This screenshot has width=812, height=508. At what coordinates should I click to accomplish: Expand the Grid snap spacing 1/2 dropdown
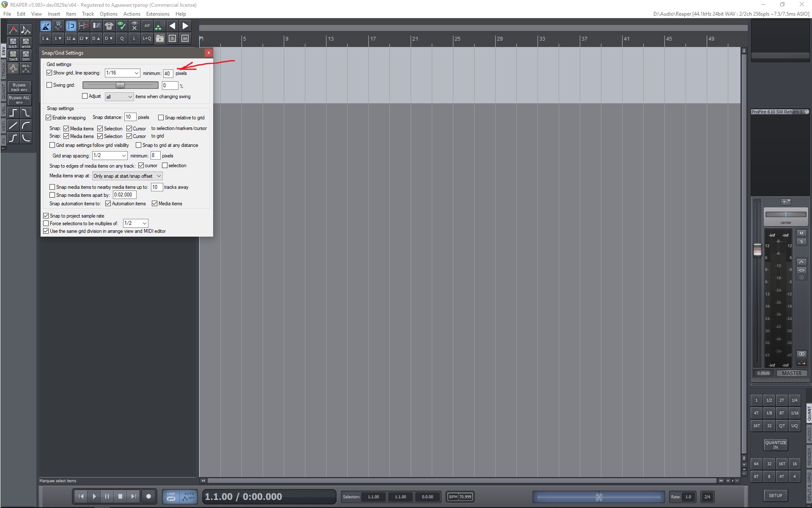point(110,155)
